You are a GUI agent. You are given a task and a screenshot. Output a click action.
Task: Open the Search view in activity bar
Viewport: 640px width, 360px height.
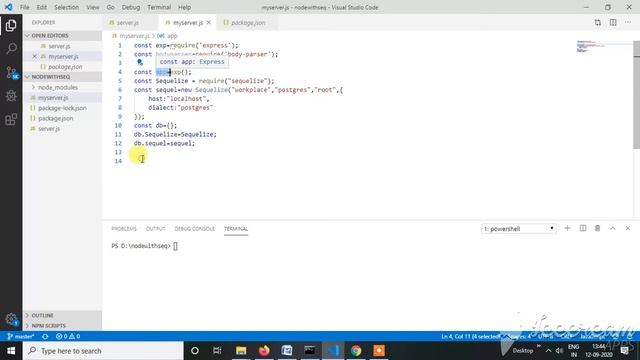(x=11, y=49)
